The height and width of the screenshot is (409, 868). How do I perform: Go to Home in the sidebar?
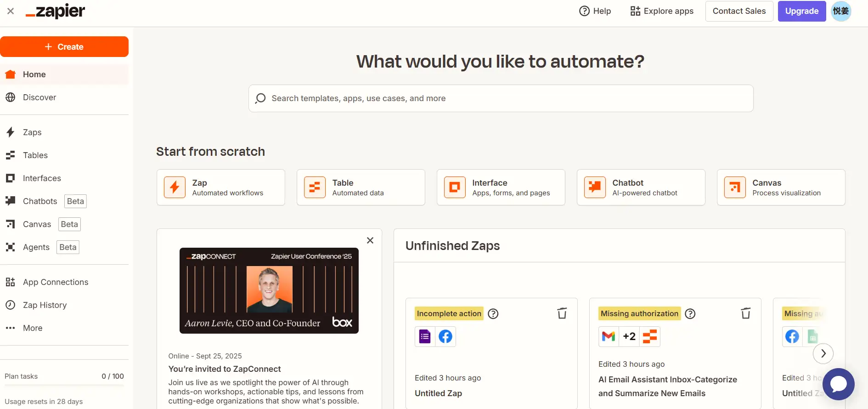(x=64, y=74)
